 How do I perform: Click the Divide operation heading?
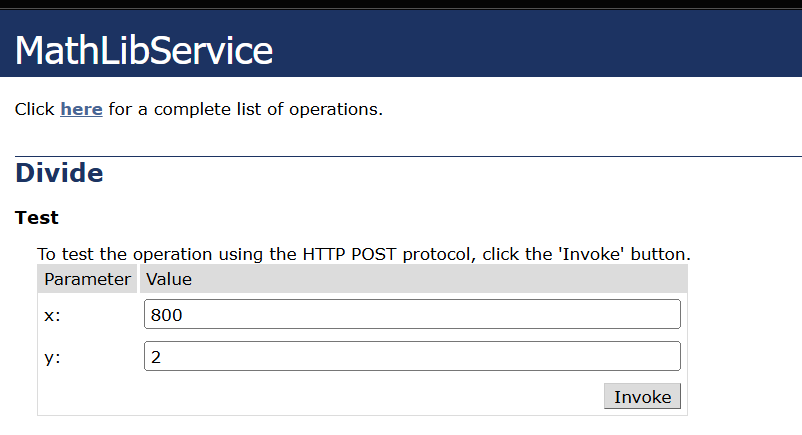pos(59,173)
